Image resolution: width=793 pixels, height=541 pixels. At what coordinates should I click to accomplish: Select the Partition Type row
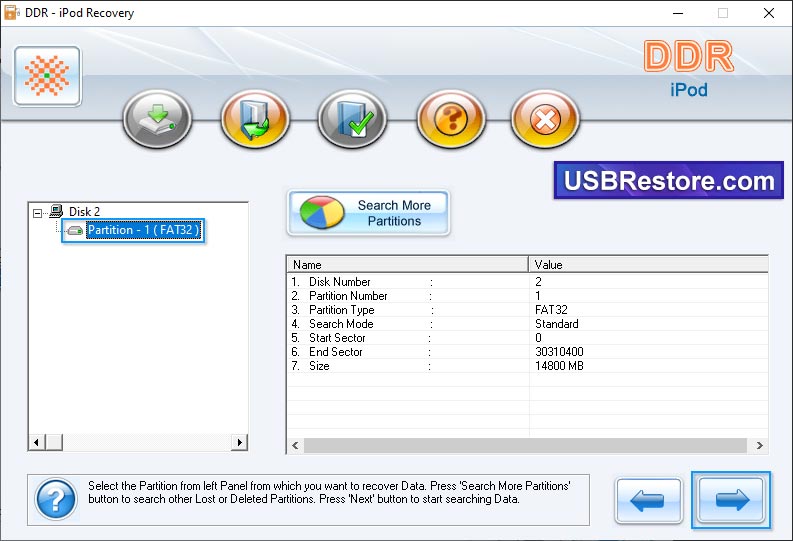[527, 310]
